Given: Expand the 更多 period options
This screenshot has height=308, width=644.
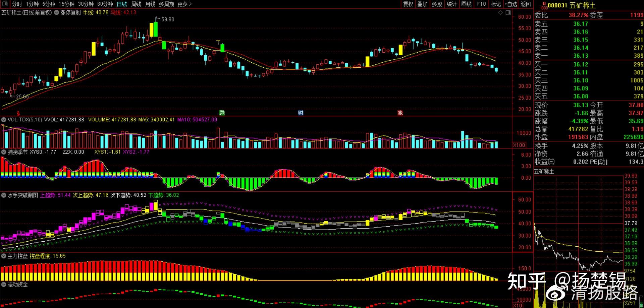Looking at the screenshot, I should tap(184, 4).
